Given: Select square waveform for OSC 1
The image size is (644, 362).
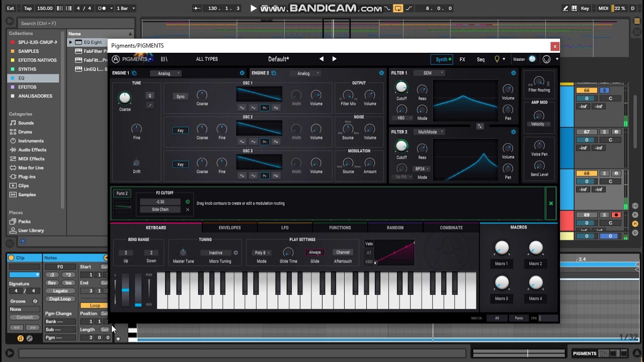Looking at the screenshot, I should click(x=276, y=108).
